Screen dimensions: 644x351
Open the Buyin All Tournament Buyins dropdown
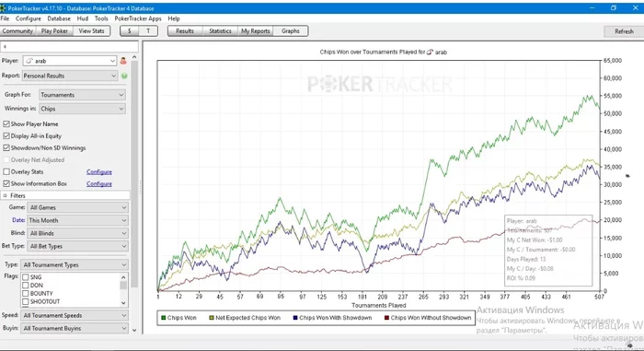coord(75,328)
